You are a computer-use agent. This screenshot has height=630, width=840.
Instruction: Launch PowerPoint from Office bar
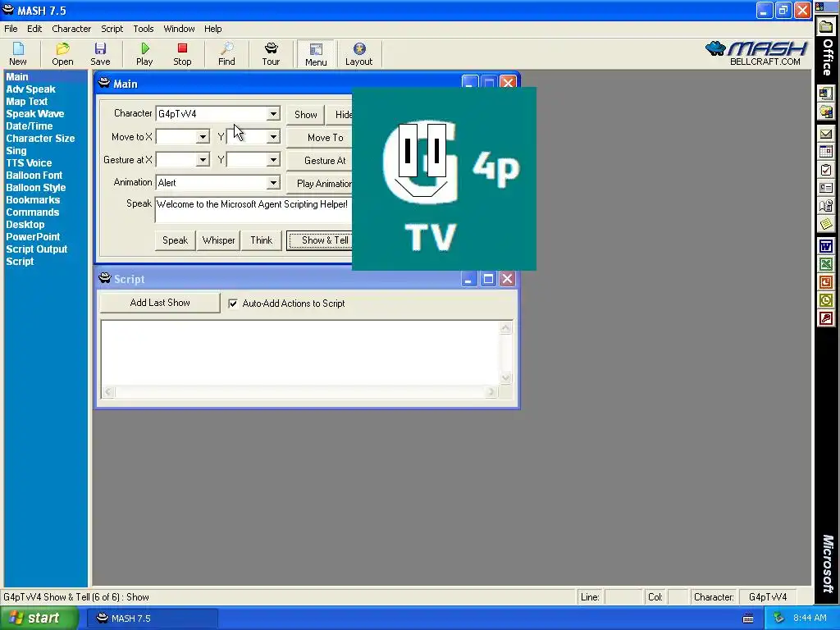tap(826, 282)
